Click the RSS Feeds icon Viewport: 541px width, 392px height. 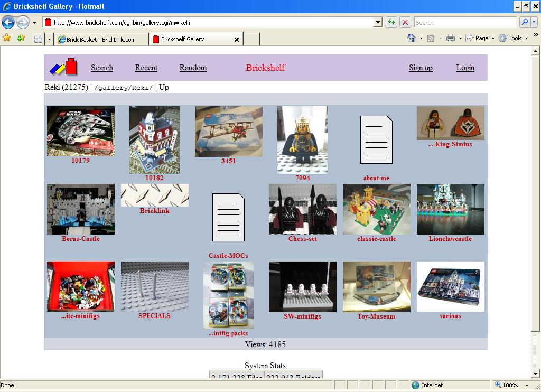pos(431,39)
